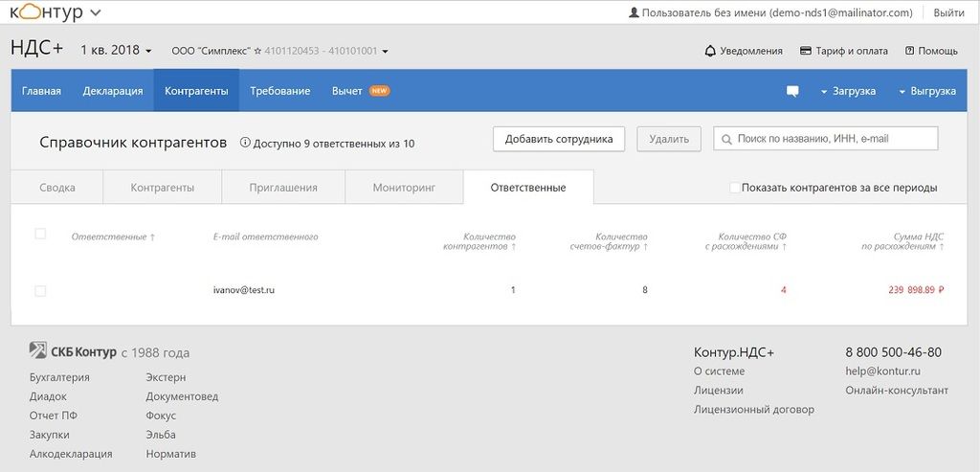The image size is (980, 472).
Task: Click the notifications bell icon
Action: pos(710,52)
